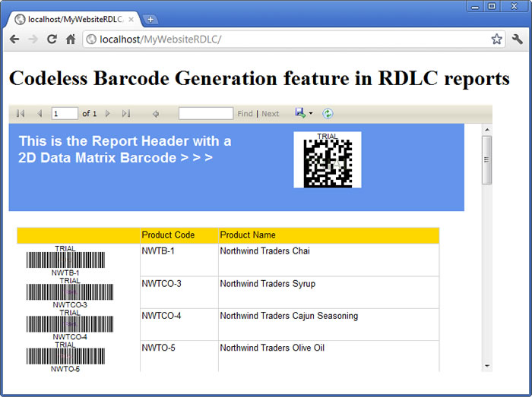Maximize the browser window
This screenshot has height=397, width=532.
coord(492,6)
